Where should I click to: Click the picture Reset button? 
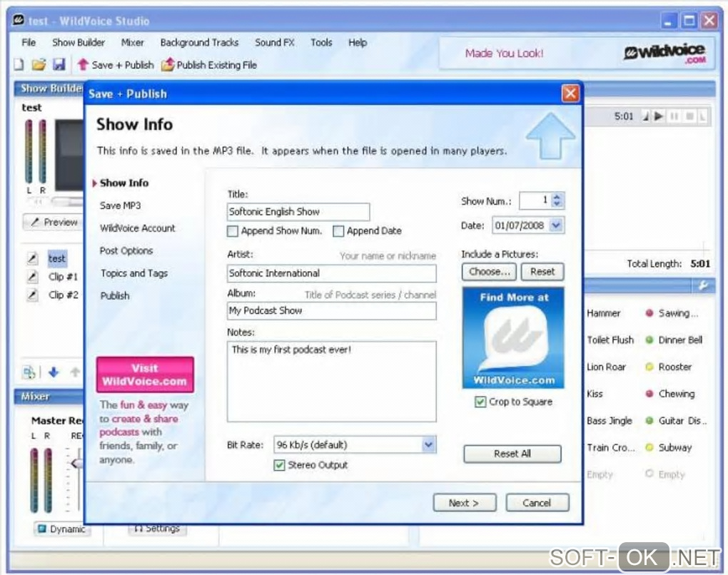(542, 272)
